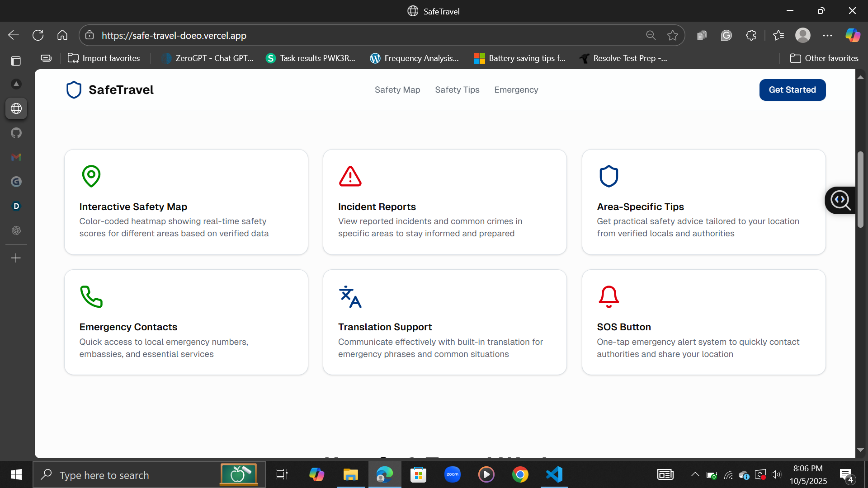Open the visual search floating button
The image size is (868, 488).
840,200
